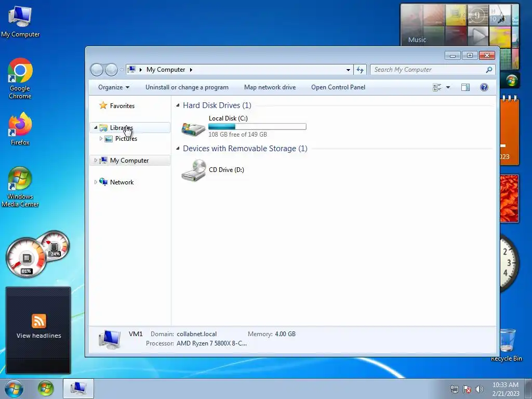Open Action Center flag tray icon
This screenshot has width=532, height=399.
click(x=467, y=389)
